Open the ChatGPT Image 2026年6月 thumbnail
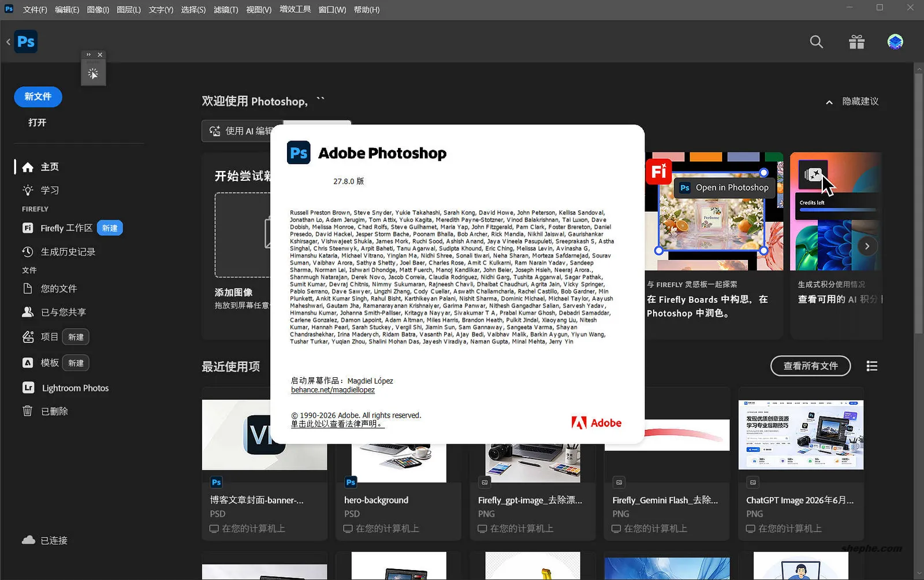Screen dimensions: 924x580 point(801,434)
